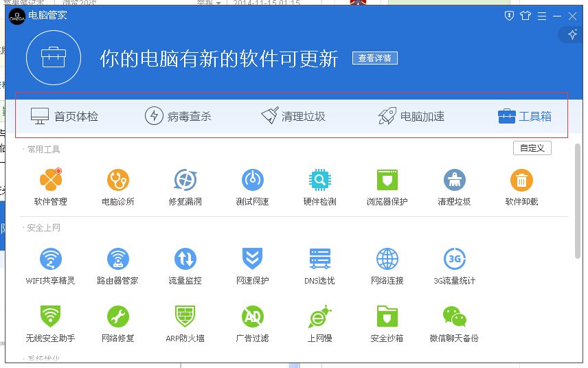Click the headline 你的电脑有新的软件可更新

219,59
